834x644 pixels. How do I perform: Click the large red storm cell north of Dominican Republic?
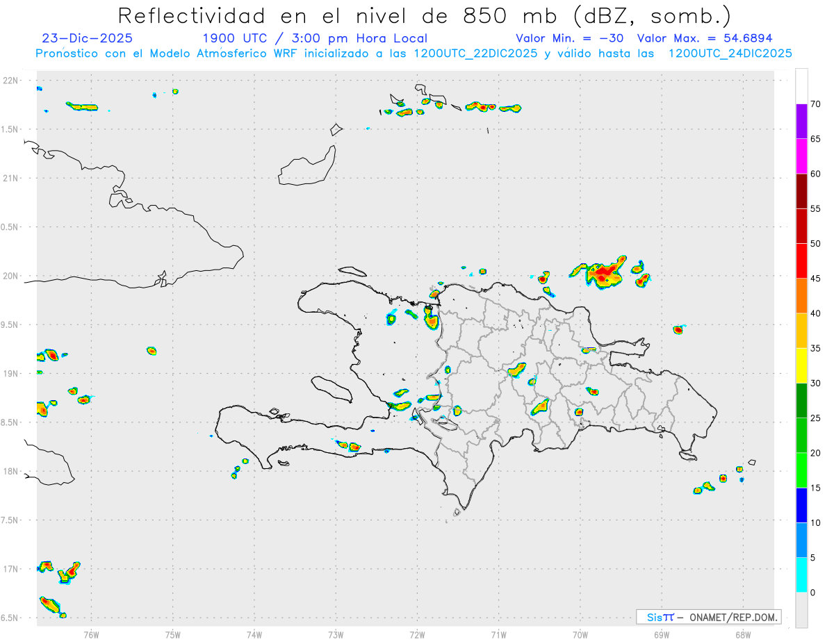[x=605, y=274]
